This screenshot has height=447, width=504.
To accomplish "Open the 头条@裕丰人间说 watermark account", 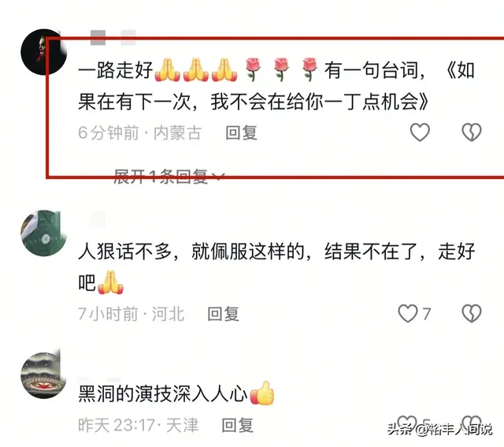I will click(x=439, y=430).
